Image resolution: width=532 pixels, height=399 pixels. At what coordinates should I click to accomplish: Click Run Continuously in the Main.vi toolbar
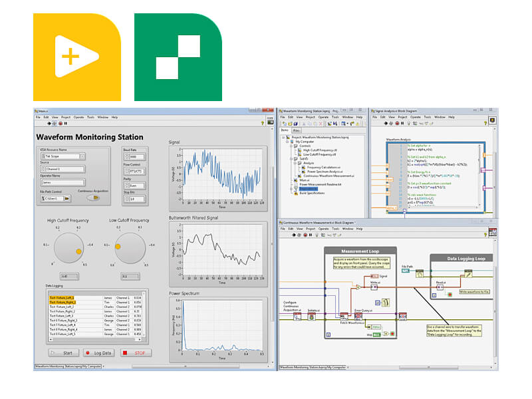(x=55, y=124)
